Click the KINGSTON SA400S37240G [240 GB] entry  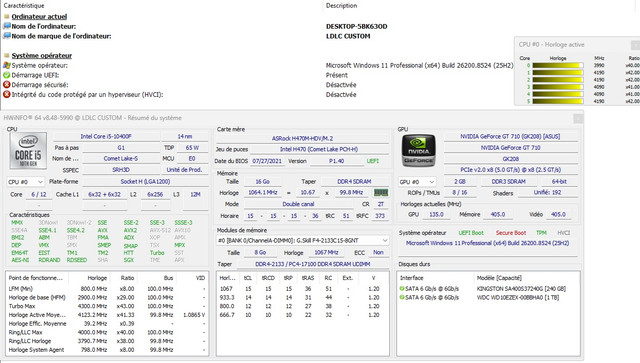pyautogui.click(x=521, y=289)
